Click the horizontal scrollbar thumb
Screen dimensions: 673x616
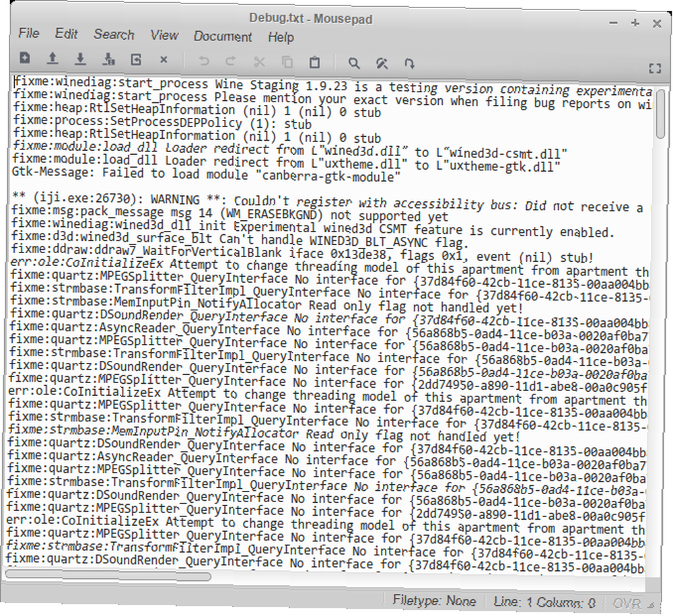[108, 576]
